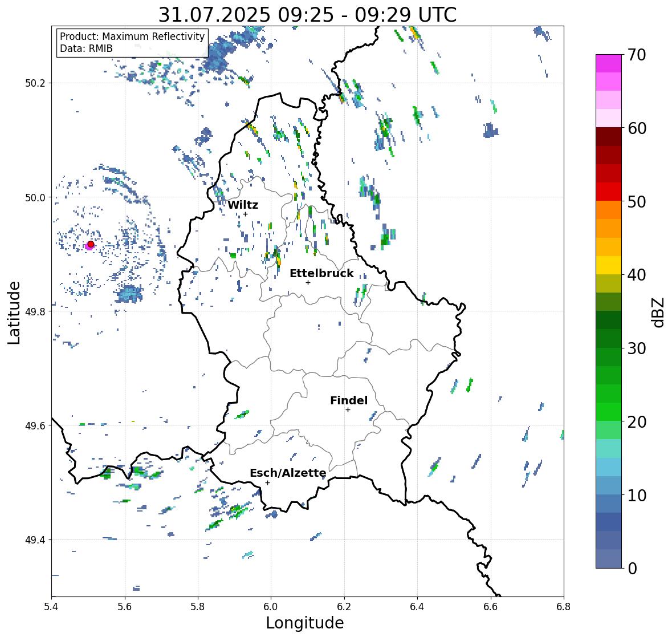Viewport: 672px width, 637px height.
Task: Click the plus marker below Esch/Alzette
Action: [267, 482]
